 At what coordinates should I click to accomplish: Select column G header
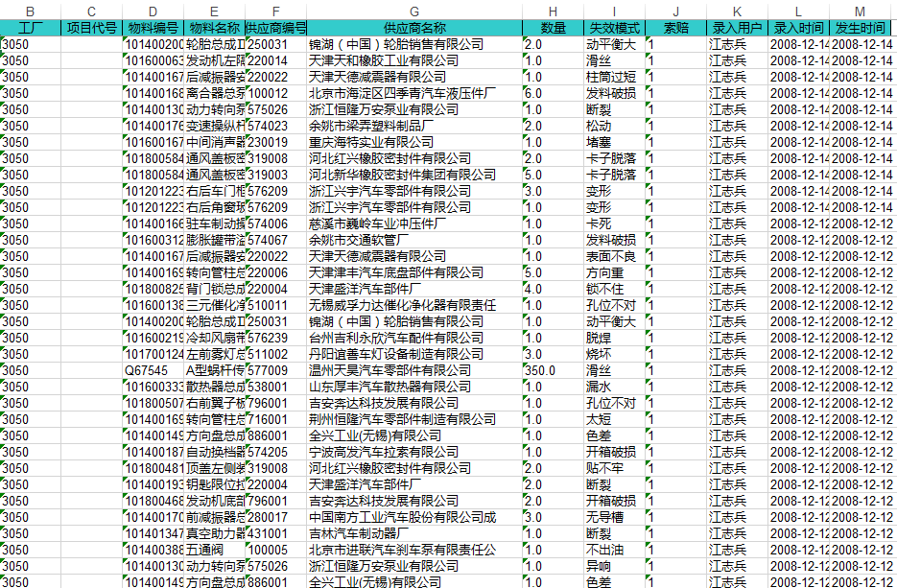[414, 12]
